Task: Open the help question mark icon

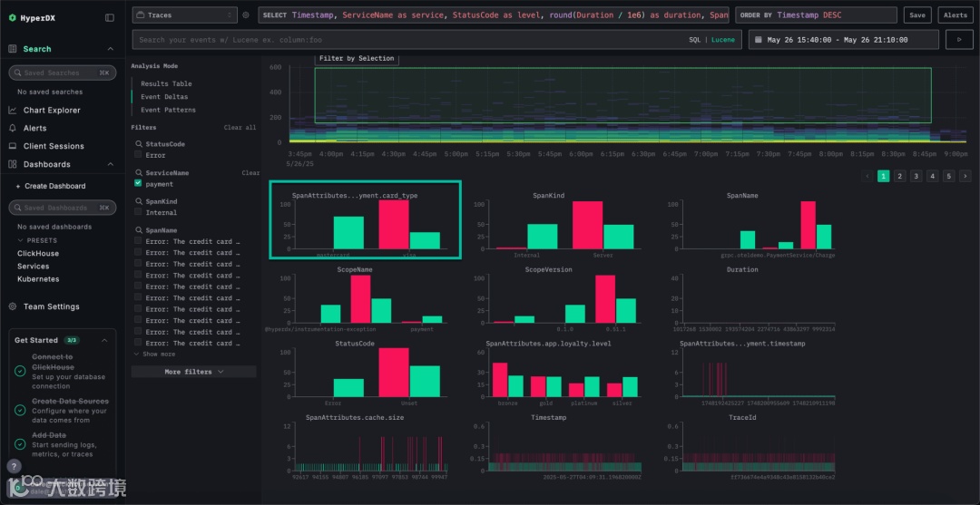Action: 14,466
